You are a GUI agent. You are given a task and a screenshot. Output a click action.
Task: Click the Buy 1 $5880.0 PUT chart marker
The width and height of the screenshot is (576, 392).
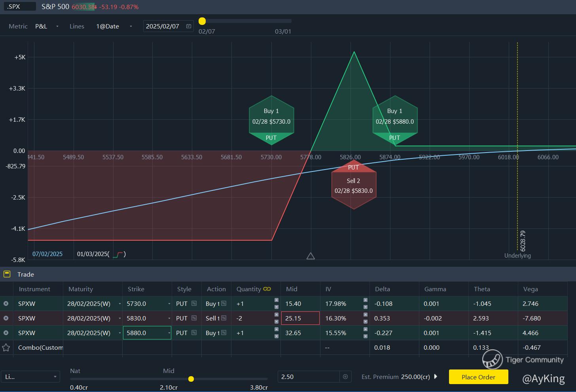(x=395, y=121)
